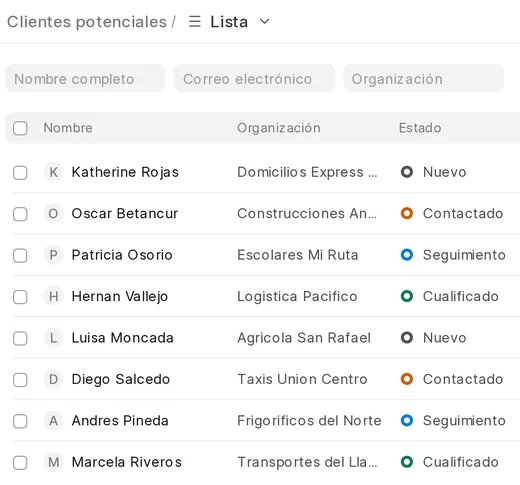Click the Transportes del Lla... organization cell
Image resolution: width=520 pixels, height=485 pixels.
point(307,462)
